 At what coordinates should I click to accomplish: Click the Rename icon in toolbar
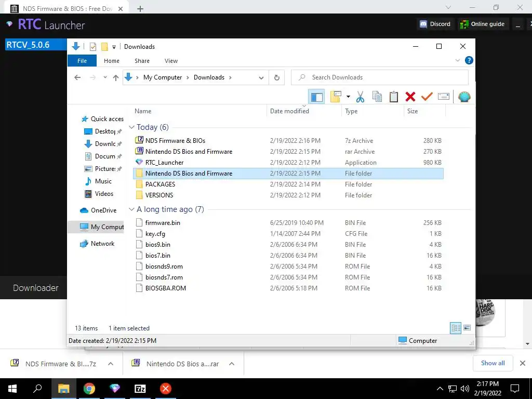point(444,97)
